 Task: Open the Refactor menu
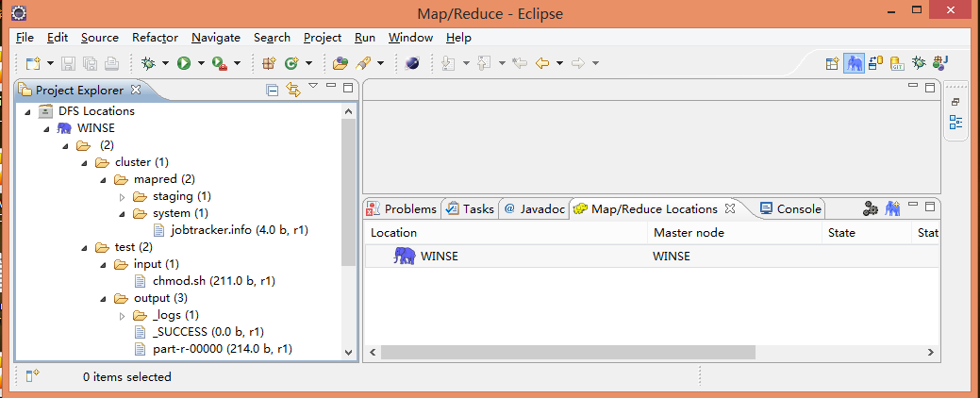coord(155,38)
